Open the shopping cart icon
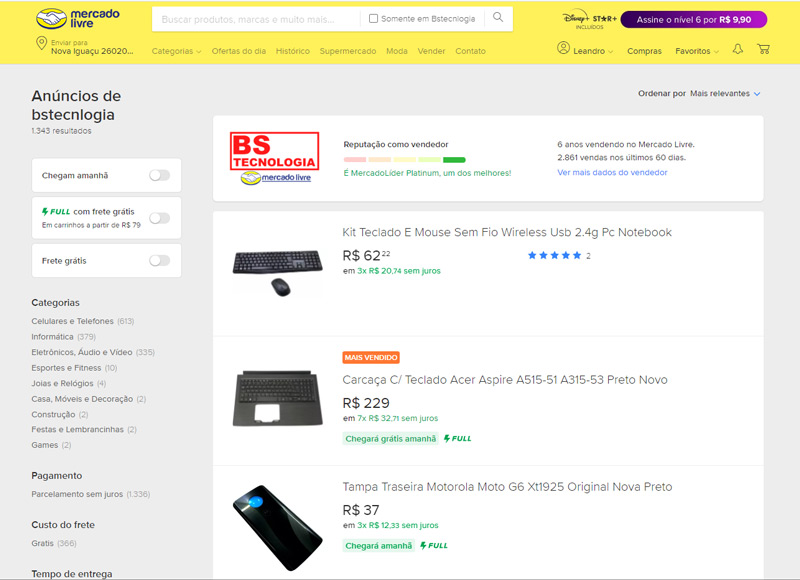The image size is (800, 580). (763, 49)
